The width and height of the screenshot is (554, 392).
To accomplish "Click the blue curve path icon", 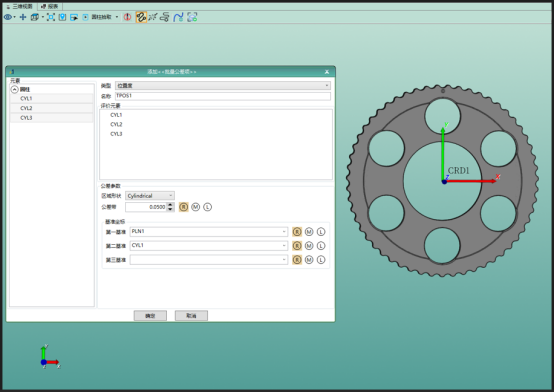I will pos(178,17).
